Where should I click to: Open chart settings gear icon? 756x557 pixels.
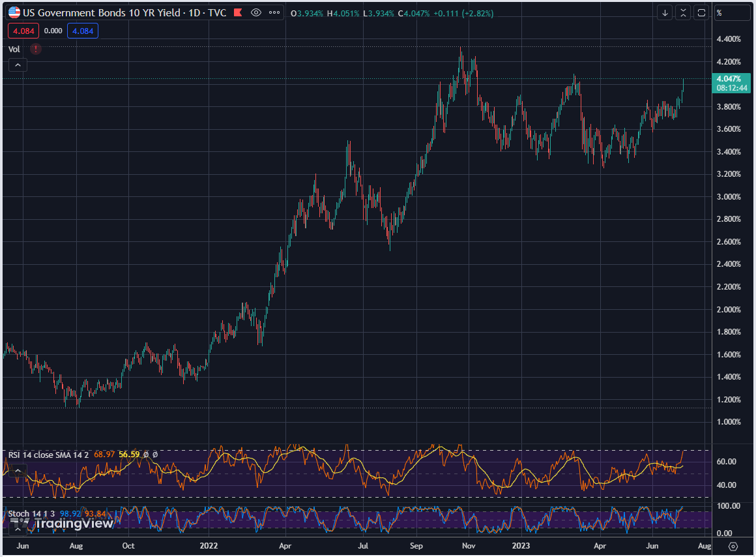tap(733, 547)
